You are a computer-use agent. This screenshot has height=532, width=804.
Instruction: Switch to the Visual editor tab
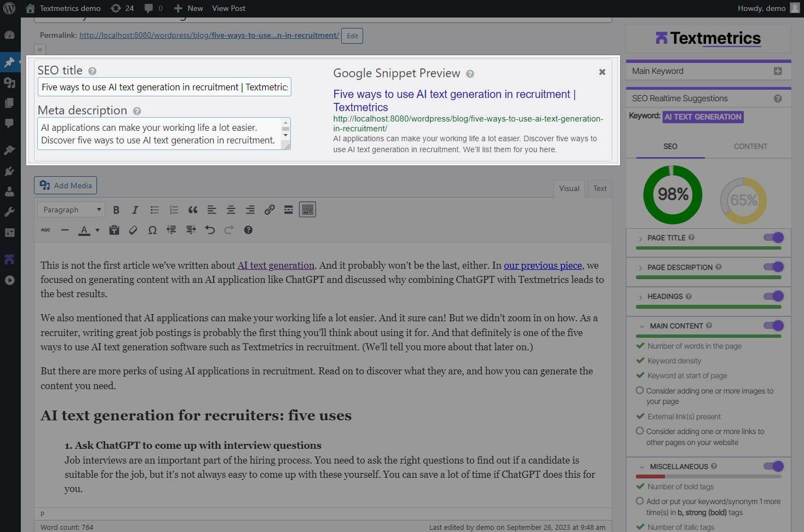point(569,188)
